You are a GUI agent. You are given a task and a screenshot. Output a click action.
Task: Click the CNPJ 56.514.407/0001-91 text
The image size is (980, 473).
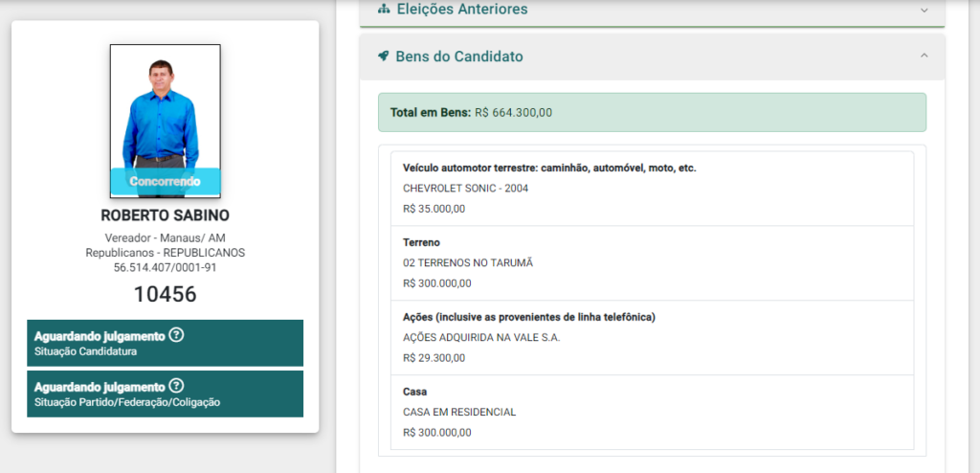pos(165,267)
